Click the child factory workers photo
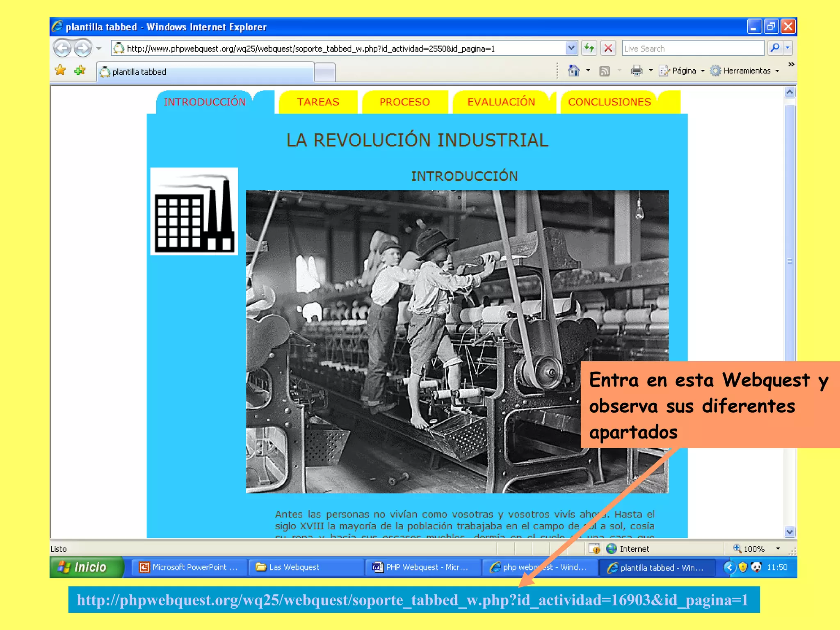The width and height of the screenshot is (840, 630). point(457,341)
